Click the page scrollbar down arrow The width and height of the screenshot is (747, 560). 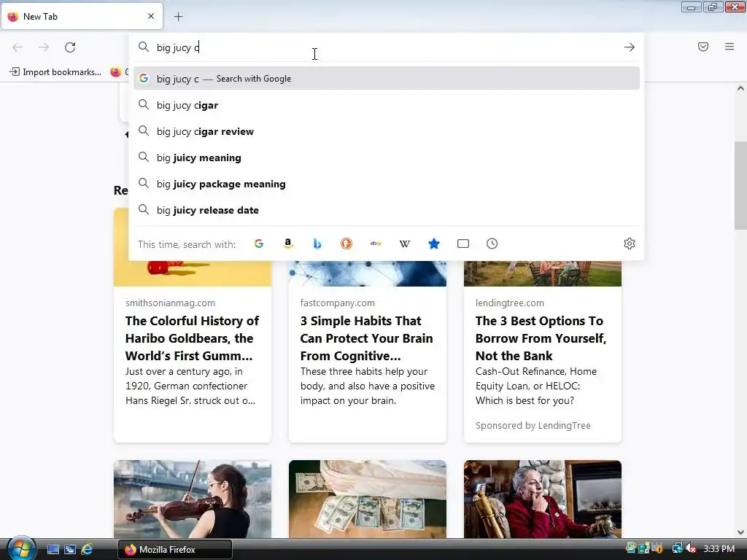tap(740, 532)
